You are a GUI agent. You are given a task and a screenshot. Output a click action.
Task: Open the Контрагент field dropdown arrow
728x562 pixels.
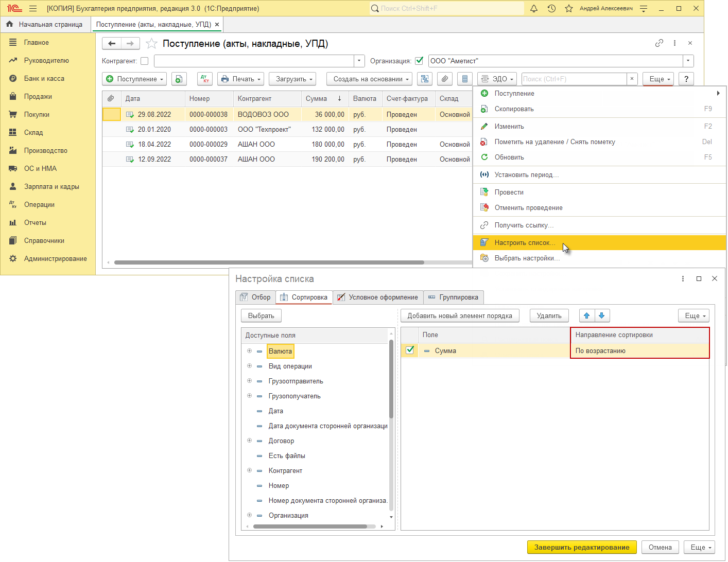pyautogui.click(x=359, y=61)
